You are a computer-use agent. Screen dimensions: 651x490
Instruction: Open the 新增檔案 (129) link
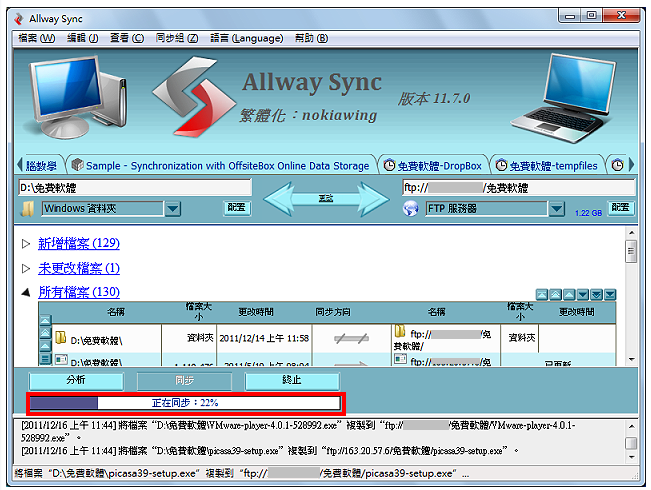click(x=79, y=243)
